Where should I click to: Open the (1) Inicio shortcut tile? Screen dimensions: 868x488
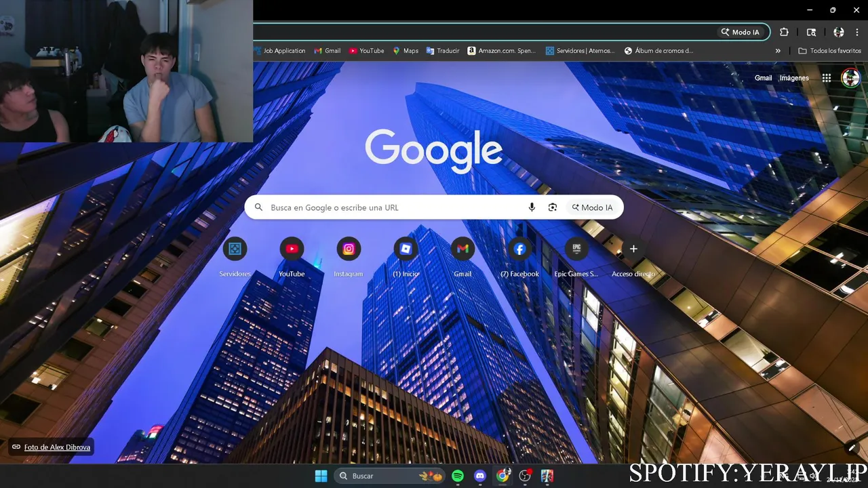406,258
